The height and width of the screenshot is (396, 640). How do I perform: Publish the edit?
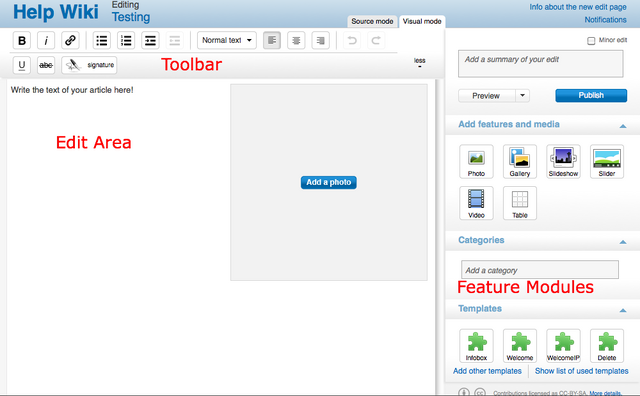[x=591, y=96]
